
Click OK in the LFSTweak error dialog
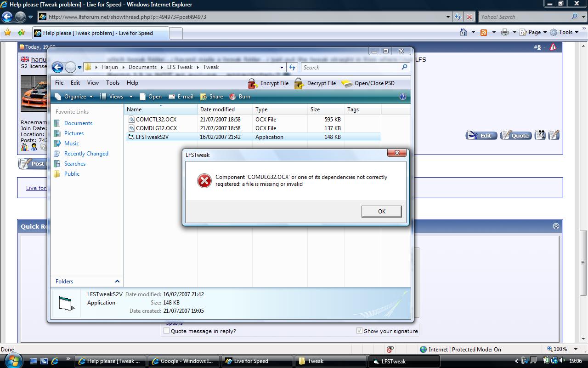pos(381,211)
